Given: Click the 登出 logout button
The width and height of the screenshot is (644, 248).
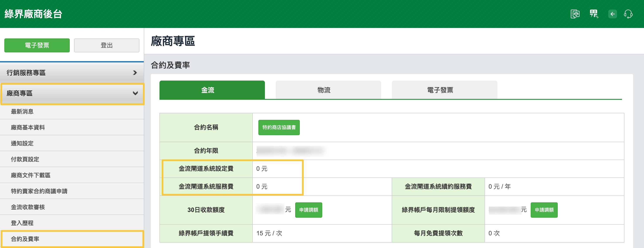Looking at the screenshot, I should [x=107, y=45].
